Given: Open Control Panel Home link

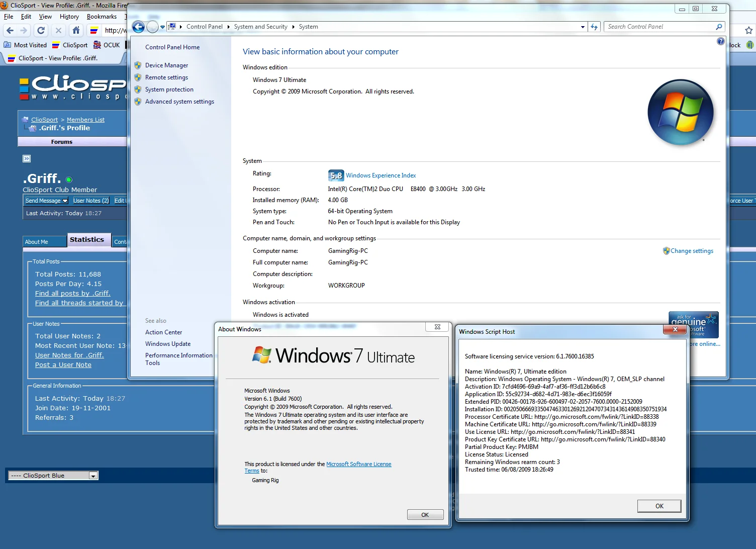Looking at the screenshot, I should coord(172,47).
